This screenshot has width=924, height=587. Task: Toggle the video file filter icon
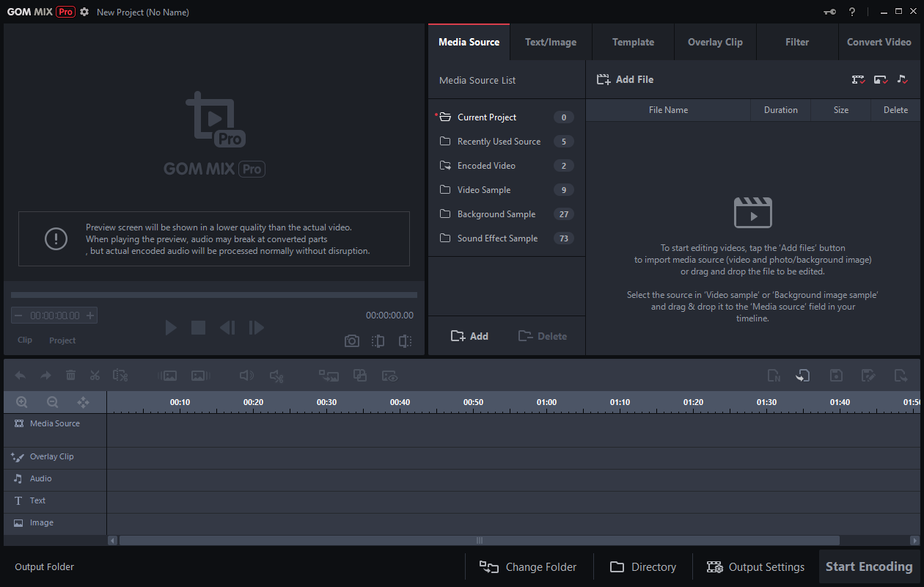pos(858,79)
